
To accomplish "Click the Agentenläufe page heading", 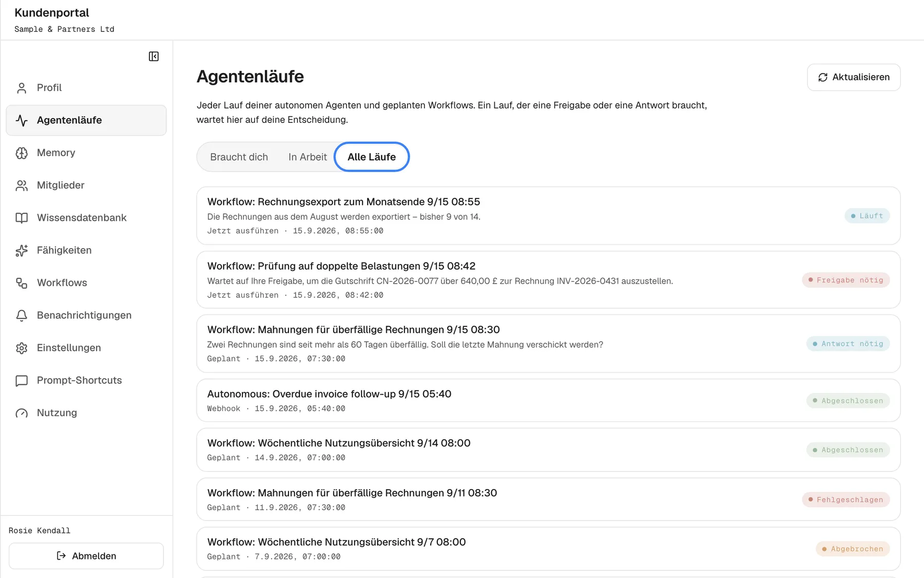I will click(x=250, y=77).
